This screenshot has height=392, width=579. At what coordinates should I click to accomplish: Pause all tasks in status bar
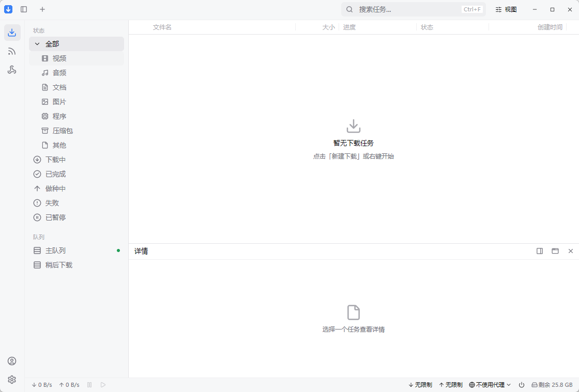(x=89, y=385)
